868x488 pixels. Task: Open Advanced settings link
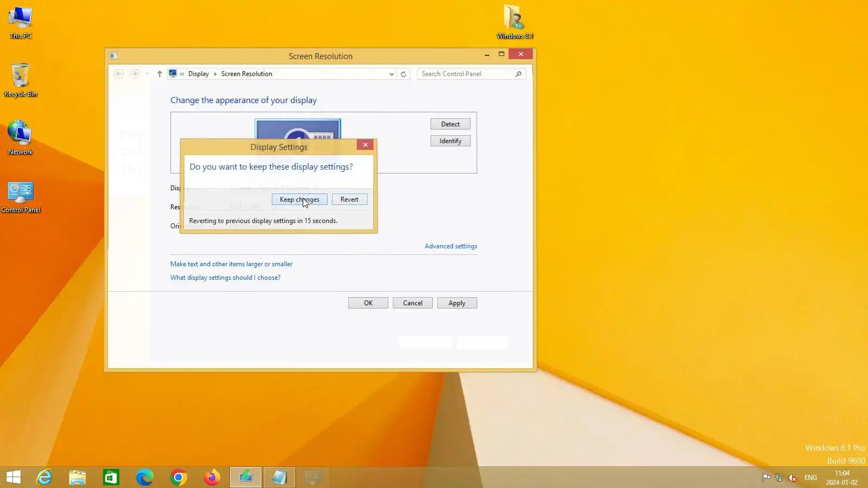pos(451,246)
